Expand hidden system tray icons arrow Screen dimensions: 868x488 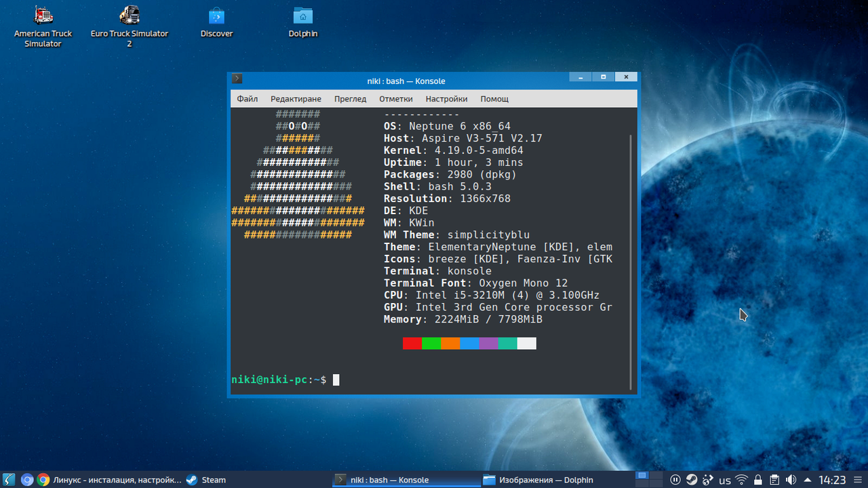(x=808, y=480)
